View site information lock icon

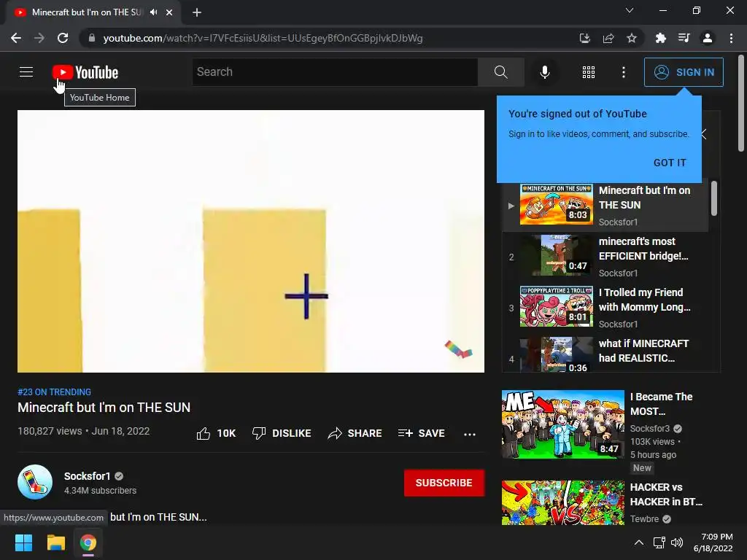[x=92, y=38]
